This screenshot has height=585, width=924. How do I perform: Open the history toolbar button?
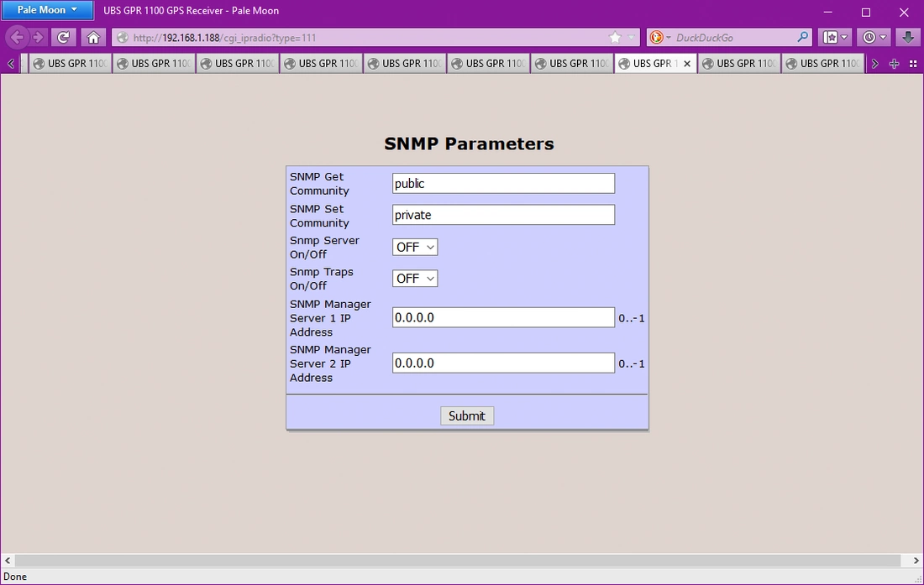click(x=874, y=38)
